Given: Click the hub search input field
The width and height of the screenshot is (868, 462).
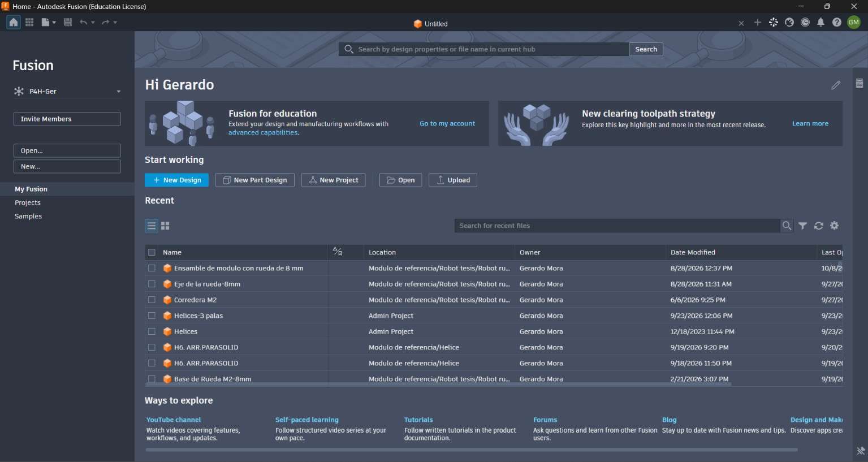Looking at the screenshot, I should [x=484, y=49].
